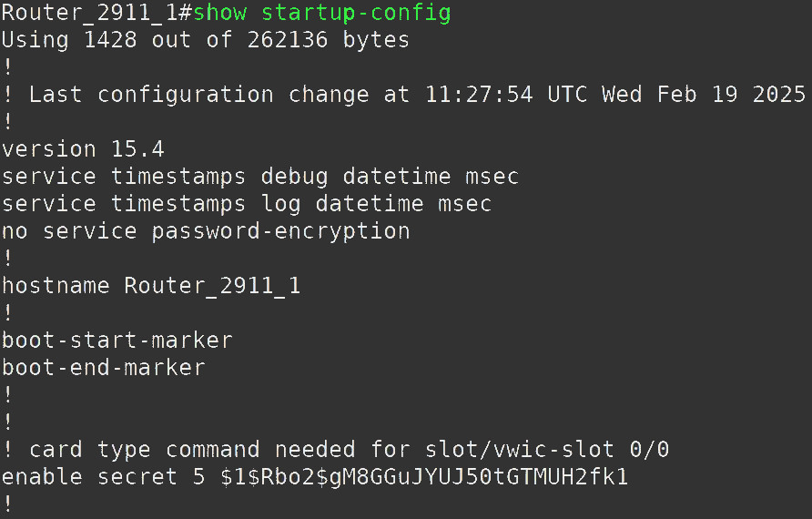Image resolution: width=812 pixels, height=519 pixels.
Task: Click 'Wed Feb 19 2025' date text
Action: (704, 95)
